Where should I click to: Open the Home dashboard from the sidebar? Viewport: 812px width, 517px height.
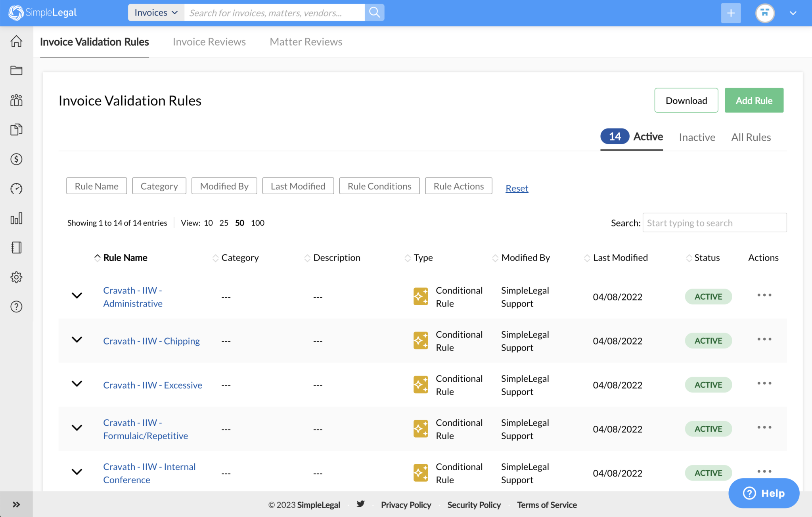tap(16, 41)
